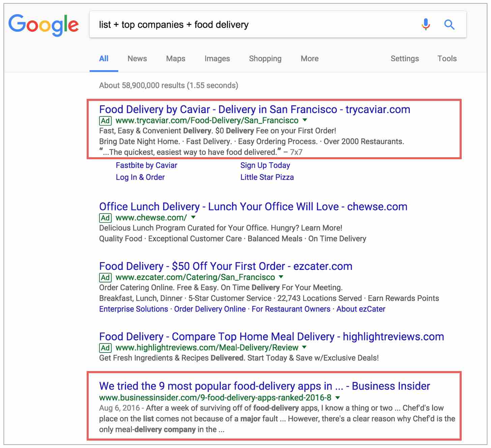Image resolution: width=491 pixels, height=448 pixels.
Task: Click the 7x7 review attribution text
Action: tap(296, 152)
